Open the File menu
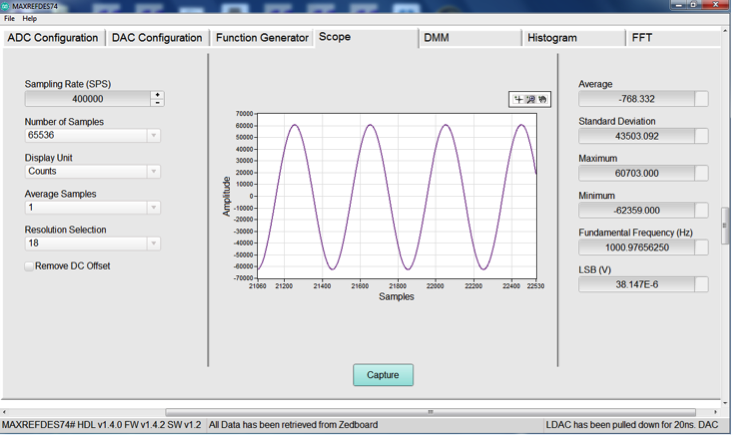732x436 pixels. (9, 19)
